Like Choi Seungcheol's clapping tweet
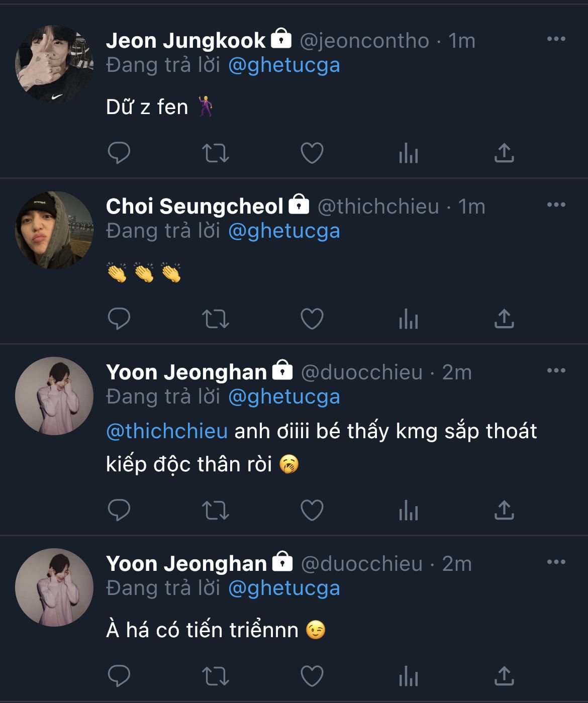This screenshot has height=703, width=588. pyautogui.click(x=312, y=319)
